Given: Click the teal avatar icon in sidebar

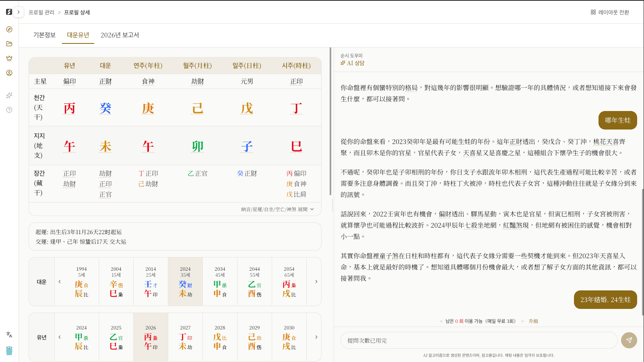Looking at the screenshot, I should [9, 350].
